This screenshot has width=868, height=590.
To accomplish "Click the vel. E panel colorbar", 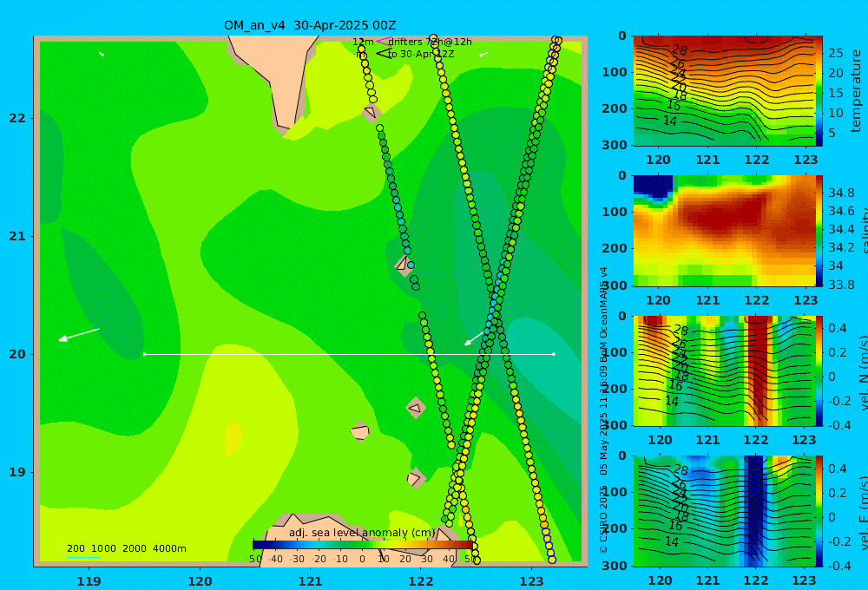I will (819, 511).
